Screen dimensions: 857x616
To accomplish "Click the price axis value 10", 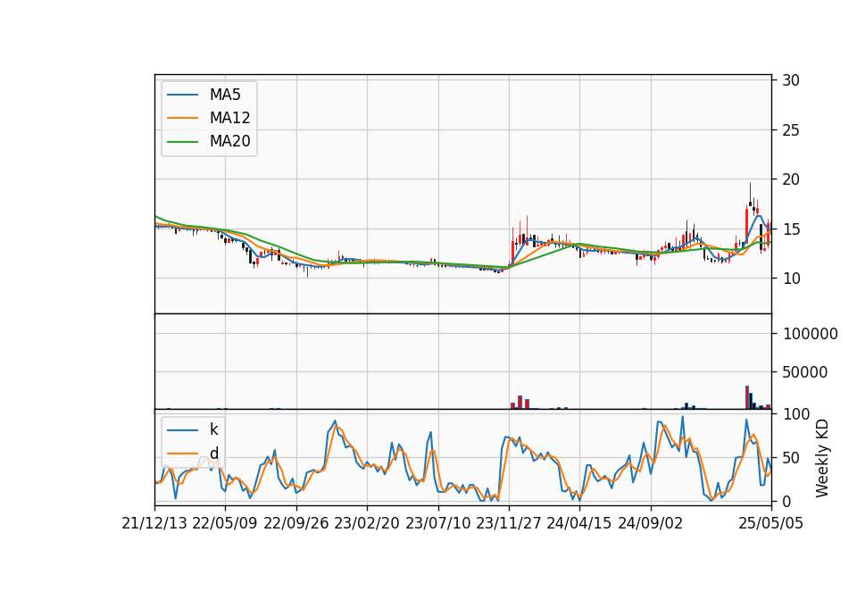I will 790,279.
